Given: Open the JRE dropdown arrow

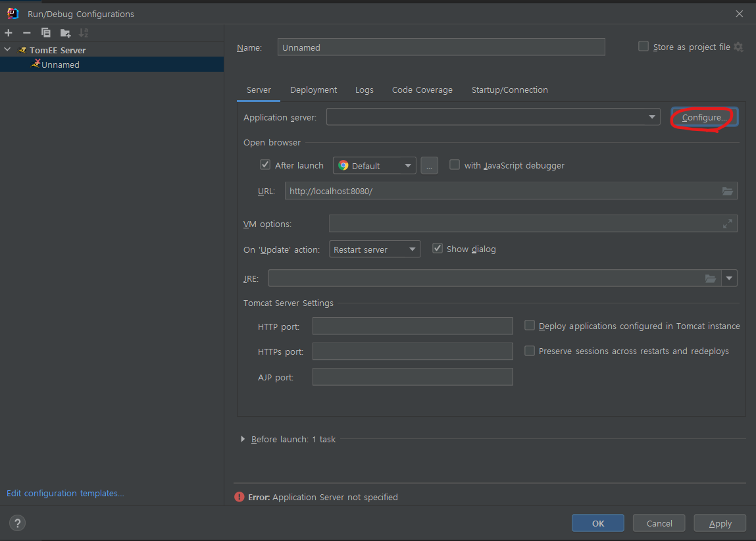Looking at the screenshot, I should coord(729,278).
